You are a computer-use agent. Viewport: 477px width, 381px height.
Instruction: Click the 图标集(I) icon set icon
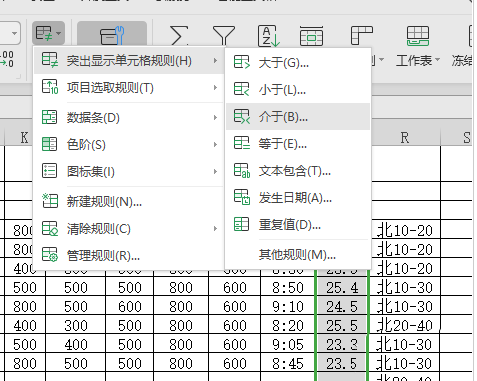[49, 171]
